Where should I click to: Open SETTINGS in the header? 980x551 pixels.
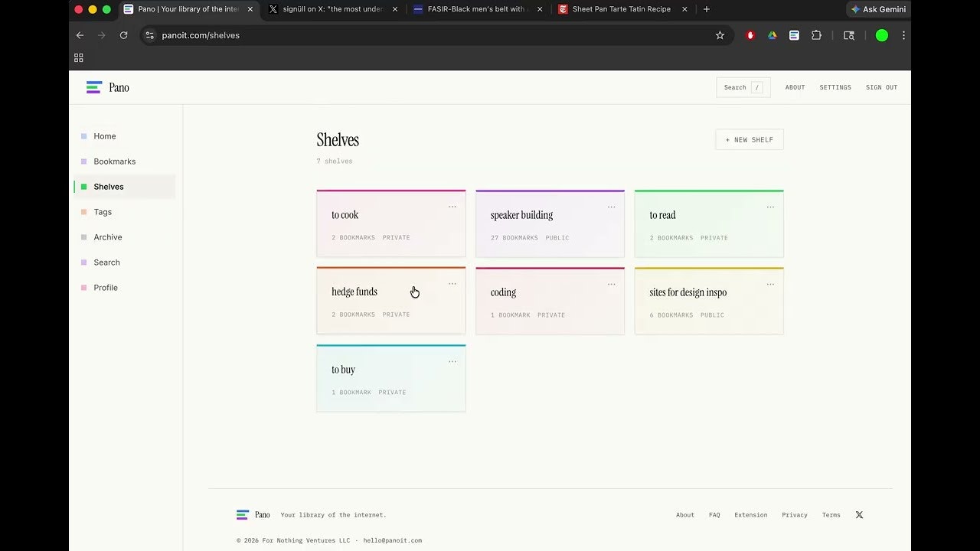(835, 87)
